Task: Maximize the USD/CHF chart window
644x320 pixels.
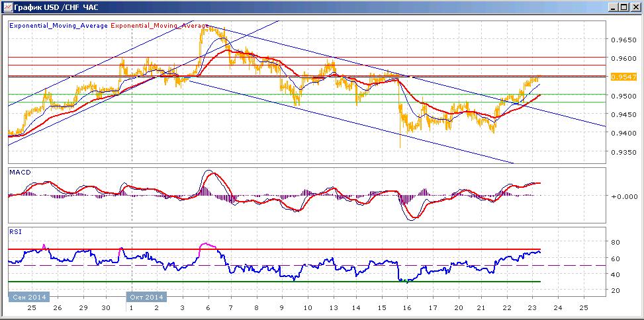Action: tap(623, 7)
